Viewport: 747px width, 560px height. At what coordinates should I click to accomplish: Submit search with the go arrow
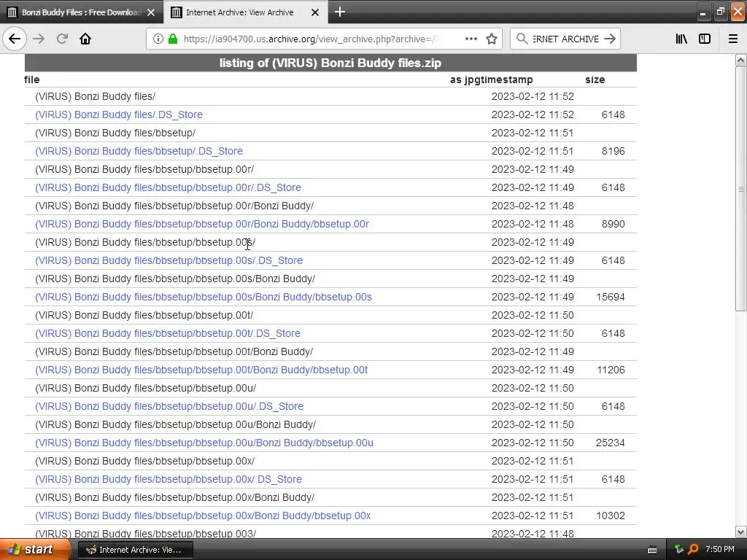coord(609,39)
